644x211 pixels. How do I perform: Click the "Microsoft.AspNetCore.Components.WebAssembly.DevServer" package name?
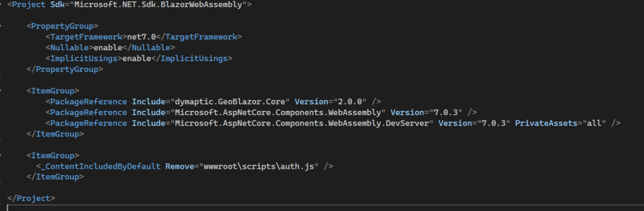302,123
